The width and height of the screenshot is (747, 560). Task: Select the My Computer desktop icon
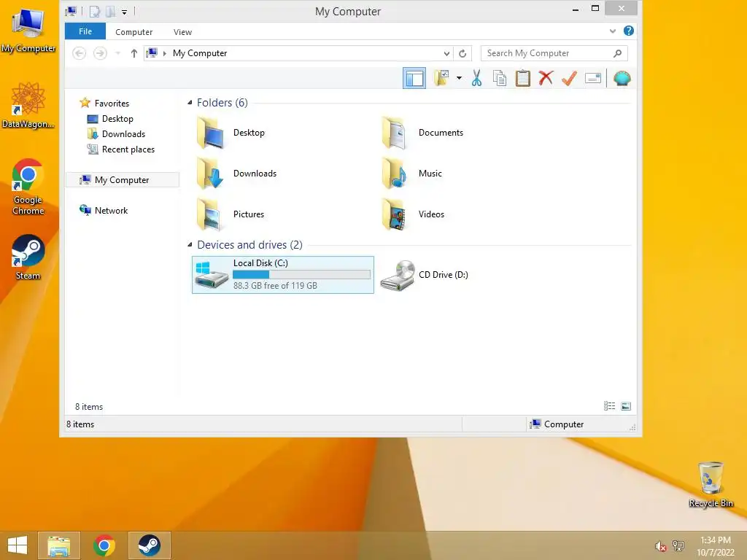coord(28,29)
